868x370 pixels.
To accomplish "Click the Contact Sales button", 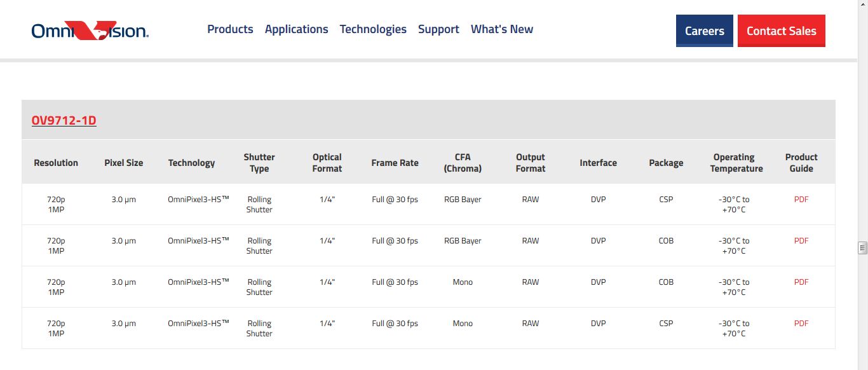I will click(x=781, y=31).
